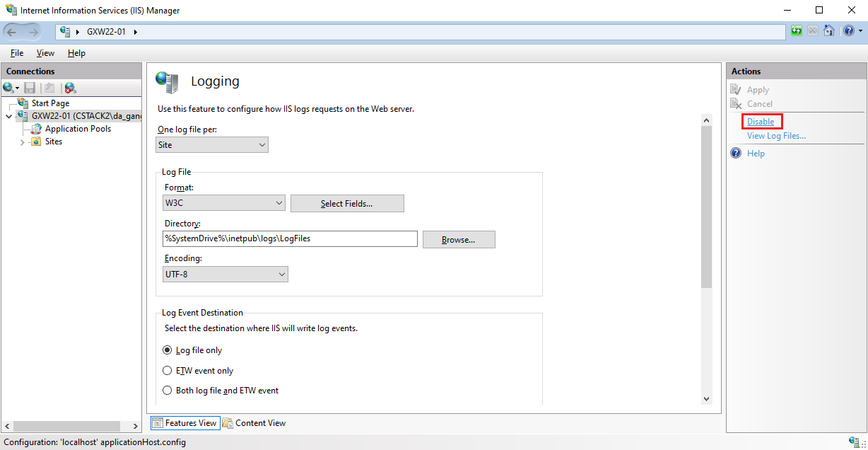This screenshot has height=450, width=868.
Task: Click the Browse... button
Action: click(x=459, y=240)
